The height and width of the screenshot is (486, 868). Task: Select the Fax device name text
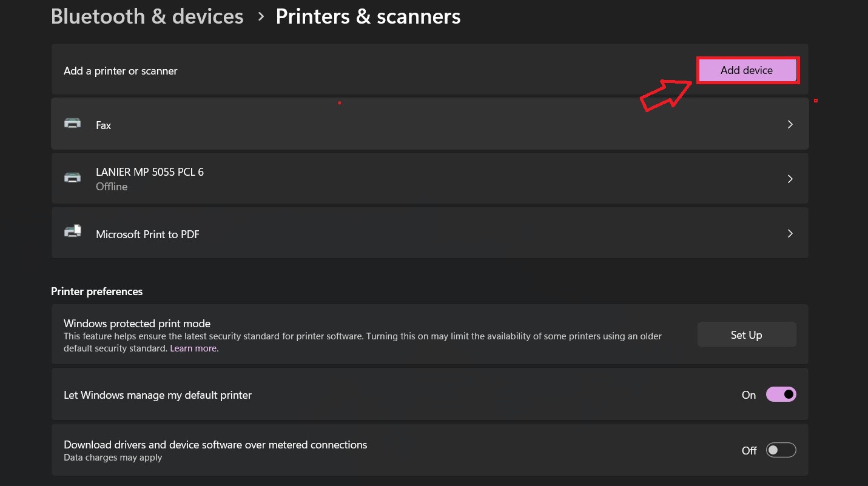coord(104,125)
